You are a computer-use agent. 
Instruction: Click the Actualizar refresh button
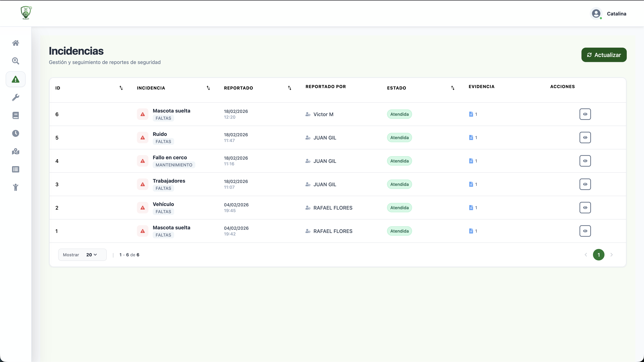(604, 55)
